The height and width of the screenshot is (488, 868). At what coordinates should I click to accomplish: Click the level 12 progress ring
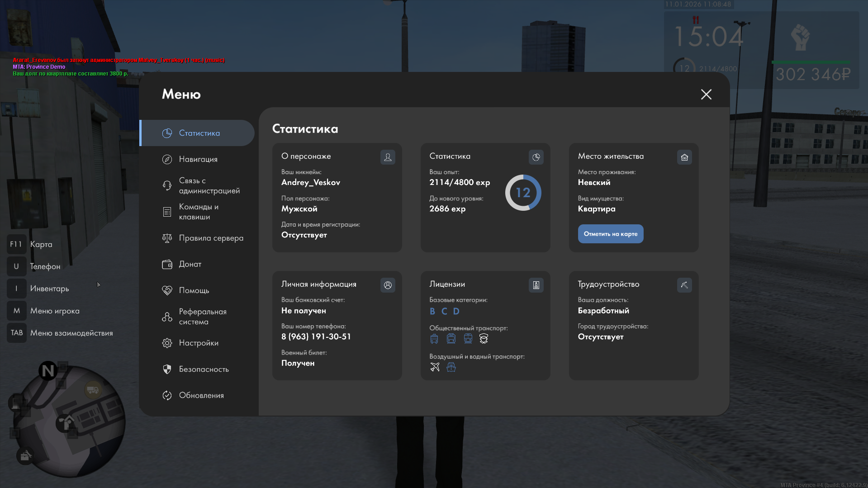click(x=523, y=193)
